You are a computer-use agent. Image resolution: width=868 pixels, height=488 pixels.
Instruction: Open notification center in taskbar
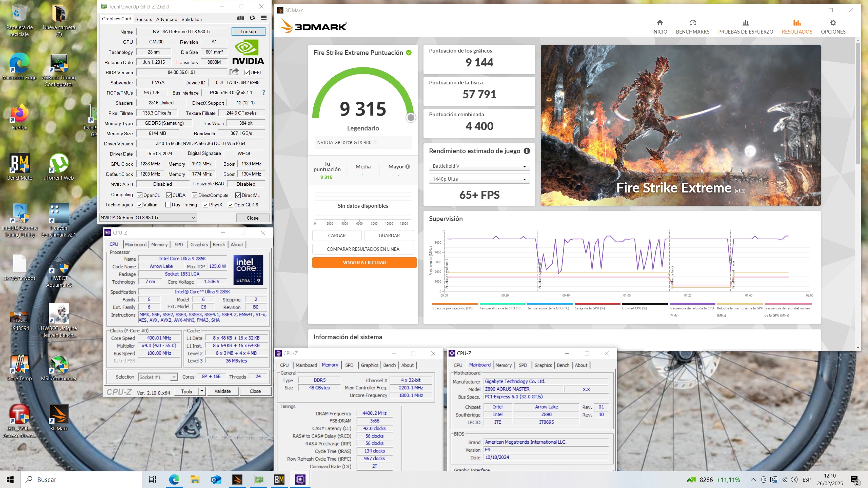pyautogui.click(x=854, y=480)
